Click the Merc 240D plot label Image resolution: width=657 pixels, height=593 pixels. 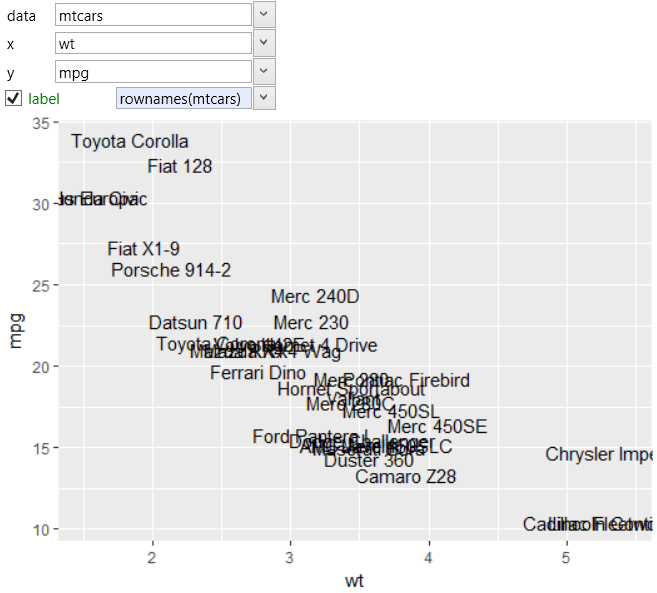pos(315,297)
